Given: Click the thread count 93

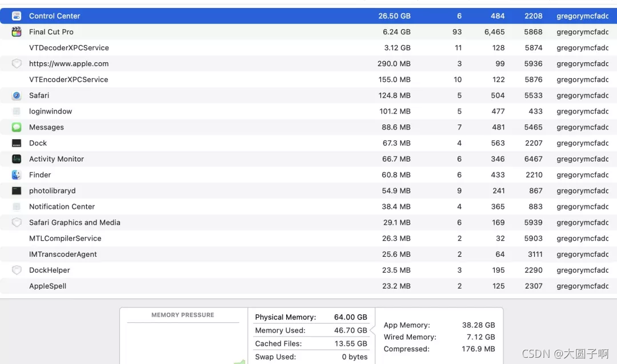Looking at the screenshot, I should (457, 32).
